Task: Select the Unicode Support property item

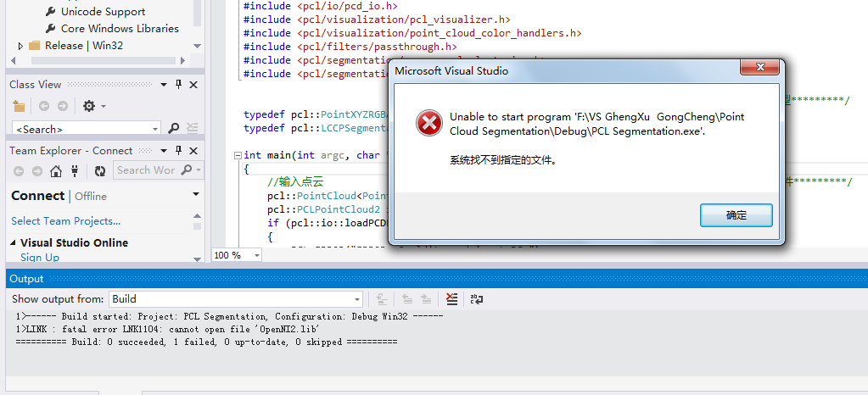Action: click(103, 12)
